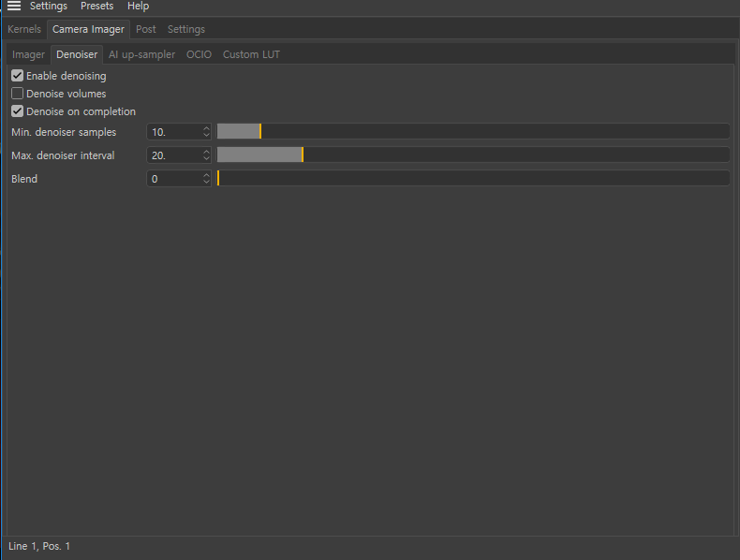Open the Presets menu
The image size is (740, 560).
click(x=97, y=7)
